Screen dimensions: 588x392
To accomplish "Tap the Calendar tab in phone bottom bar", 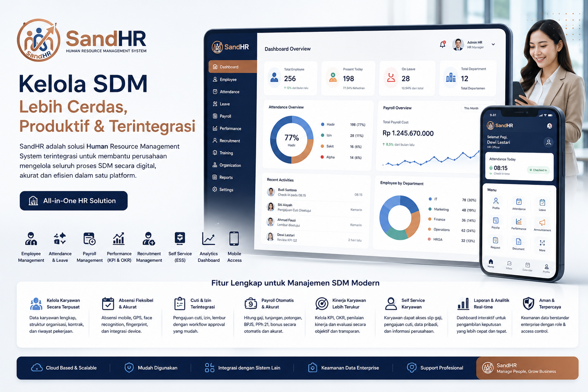I will (528, 266).
